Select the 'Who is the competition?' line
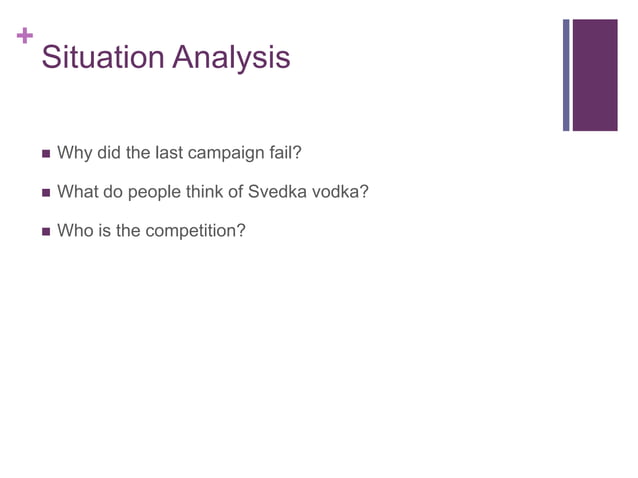638x478 pixels. [151, 231]
